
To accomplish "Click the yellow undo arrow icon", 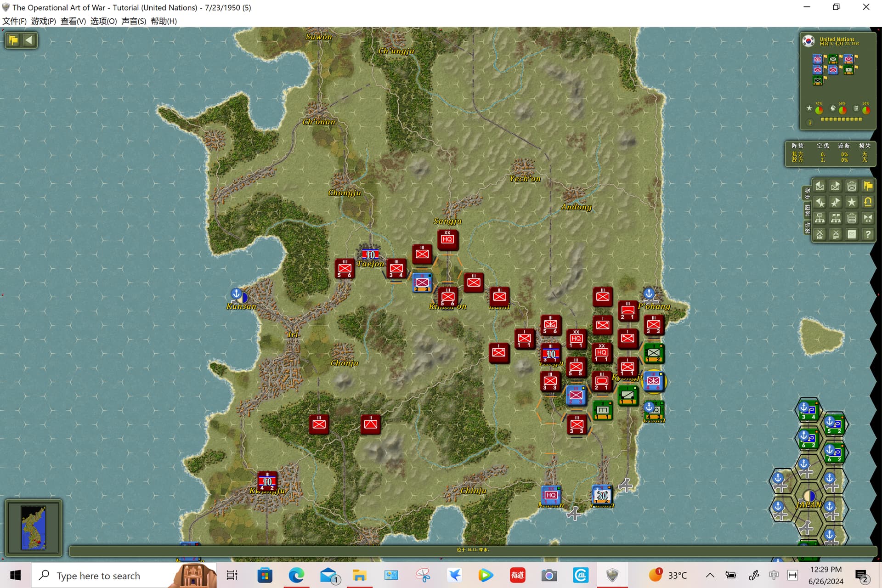I will [x=868, y=202].
